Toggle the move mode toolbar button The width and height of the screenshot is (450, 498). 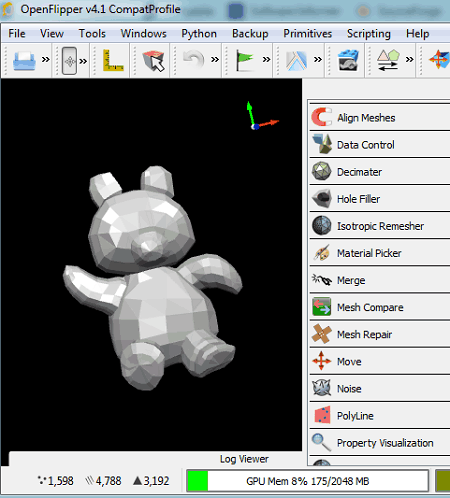[69, 61]
